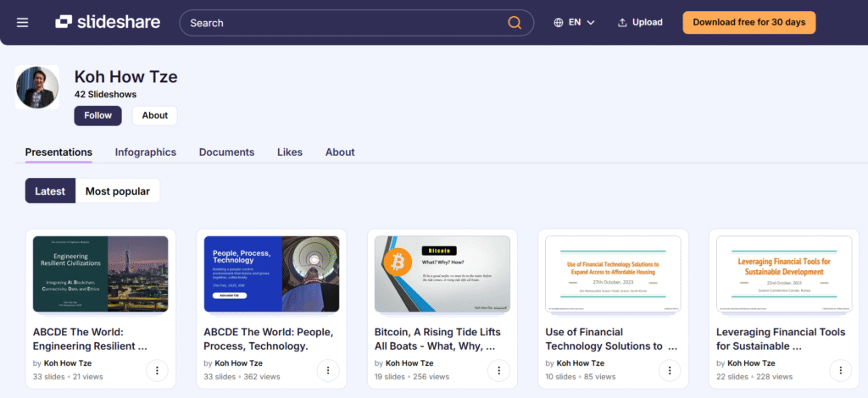Follow Koh How Tze
The width and height of the screenshot is (868, 398).
(97, 116)
